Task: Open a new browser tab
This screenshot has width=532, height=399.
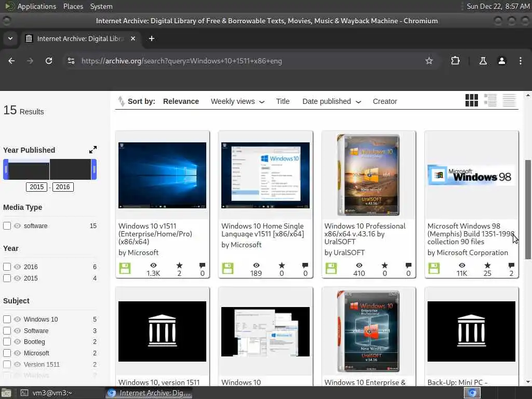Action: (152, 38)
